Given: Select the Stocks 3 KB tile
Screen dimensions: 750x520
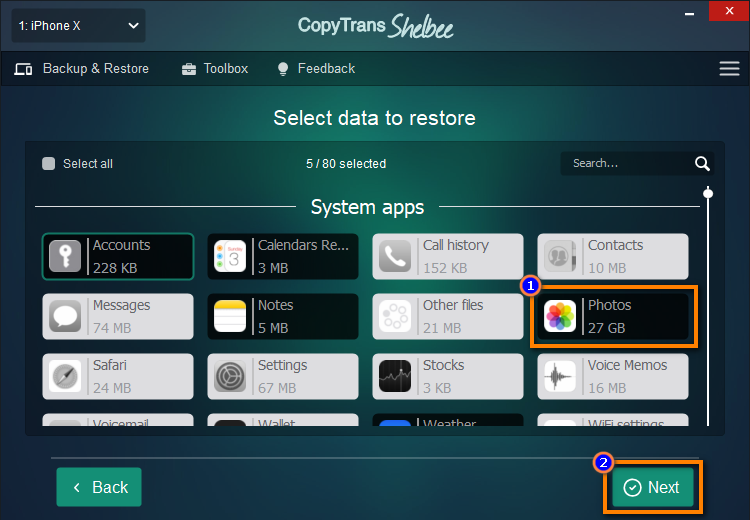Looking at the screenshot, I should 448,376.
